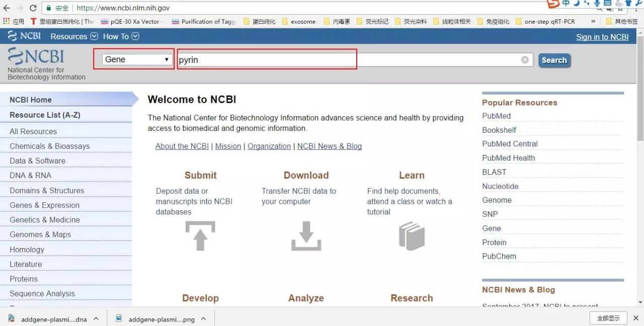Screen dimensions: 644x326
Task: Open the Apps (应用) shortcut in the bookmarks bar
Action: 14,22
